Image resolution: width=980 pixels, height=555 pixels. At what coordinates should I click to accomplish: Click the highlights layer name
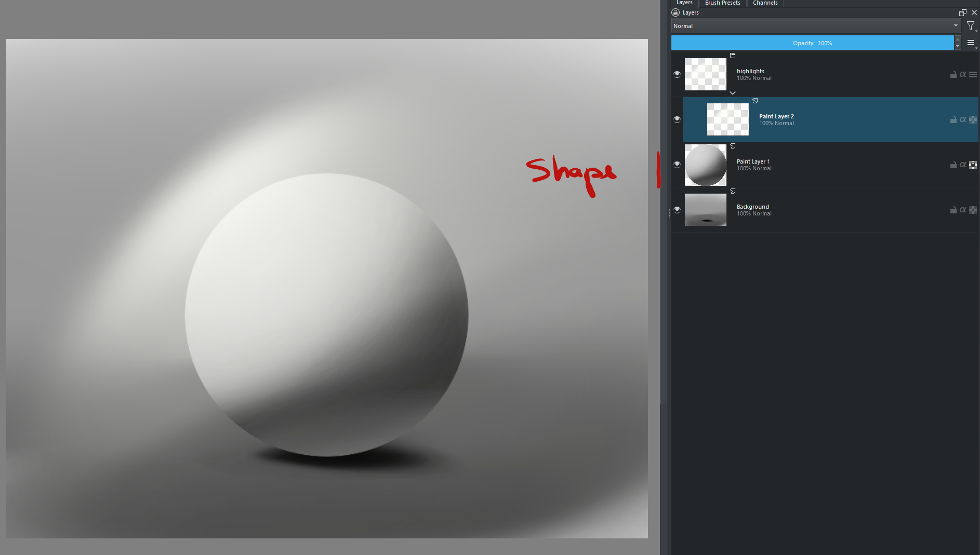[750, 71]
